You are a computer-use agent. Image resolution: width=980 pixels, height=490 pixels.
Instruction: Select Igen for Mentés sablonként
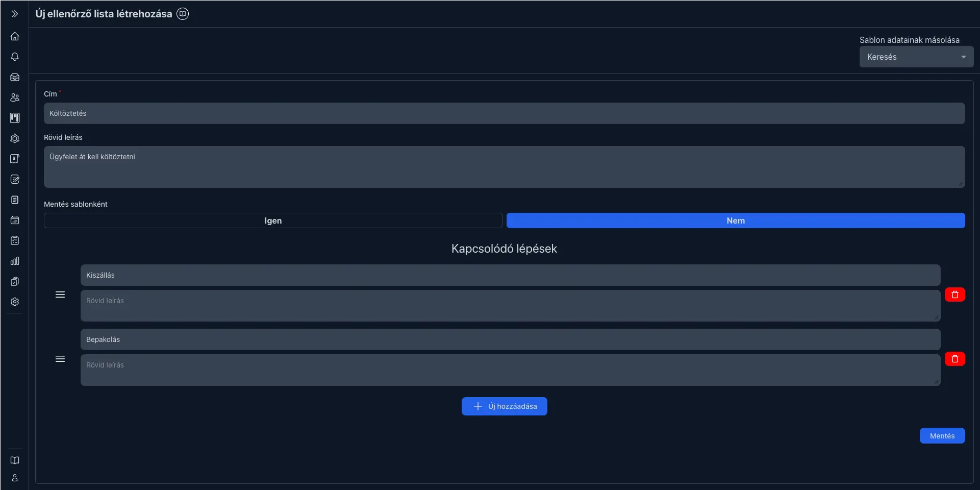coord(273,220)
